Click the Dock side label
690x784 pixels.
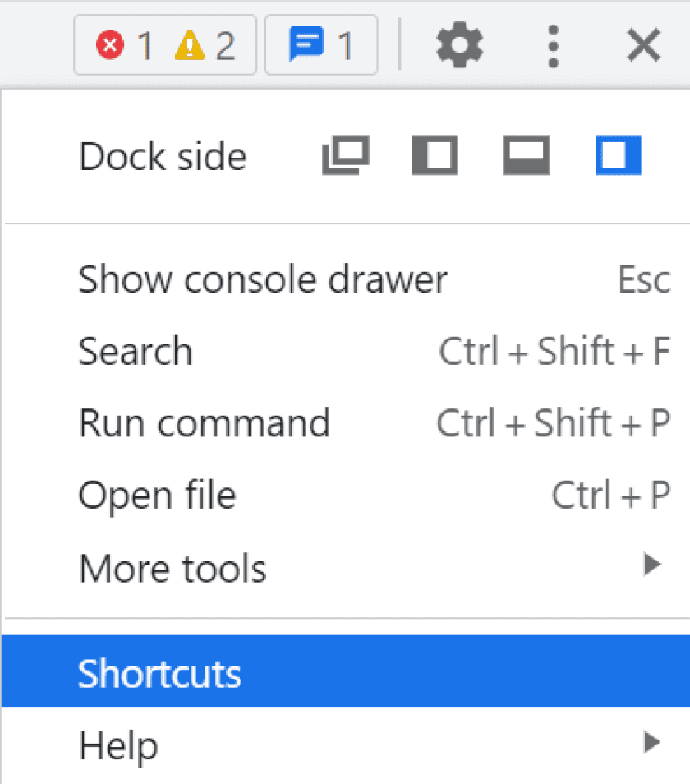[163, 156]
